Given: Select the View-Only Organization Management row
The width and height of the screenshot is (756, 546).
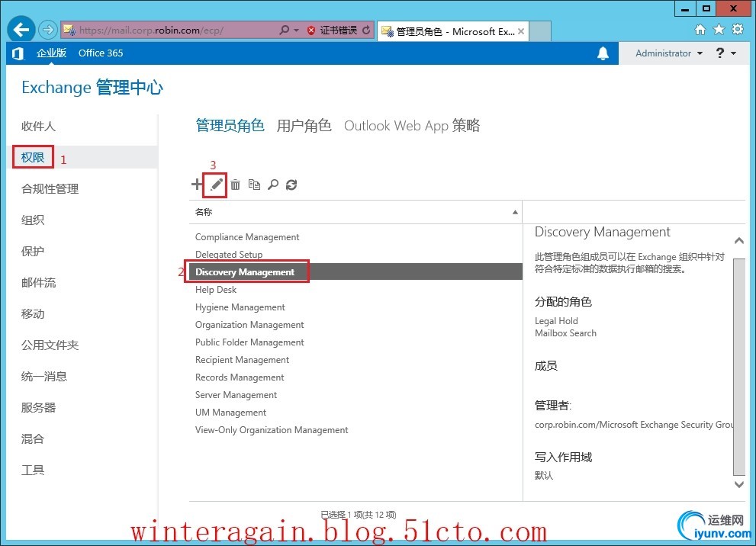Looking at the screenshot, I should click(355, 430).
